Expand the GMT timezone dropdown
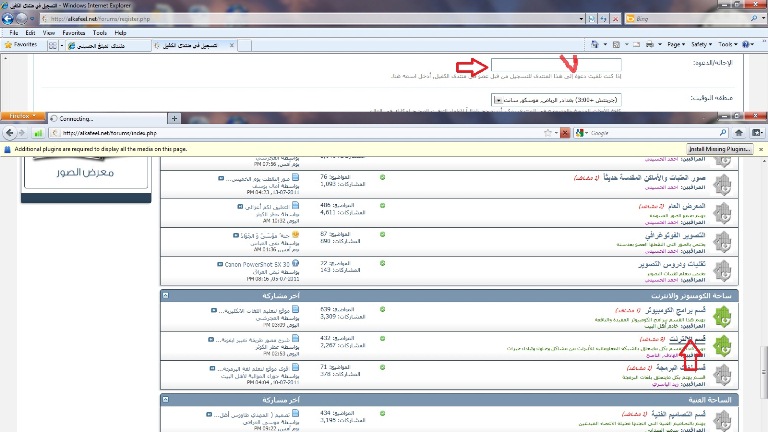768x432 pixels. pyautogui.click(x=498, y=99)
